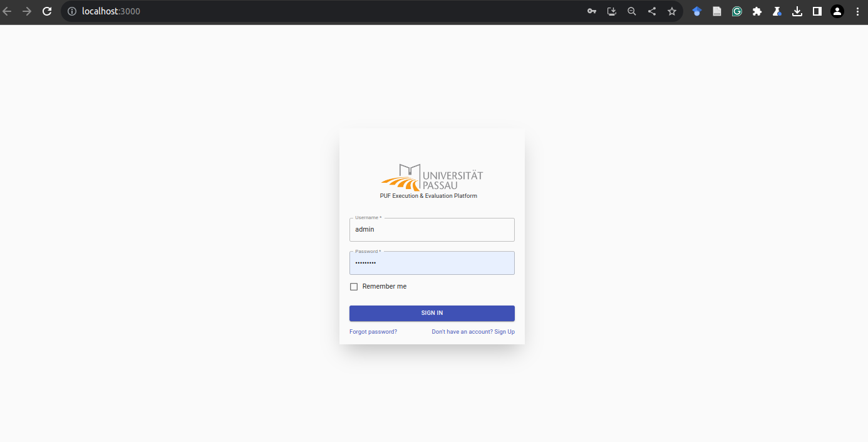Open the saved passwords key icon
This screenshot has height=442, width=868.
(x=592, y=11)
